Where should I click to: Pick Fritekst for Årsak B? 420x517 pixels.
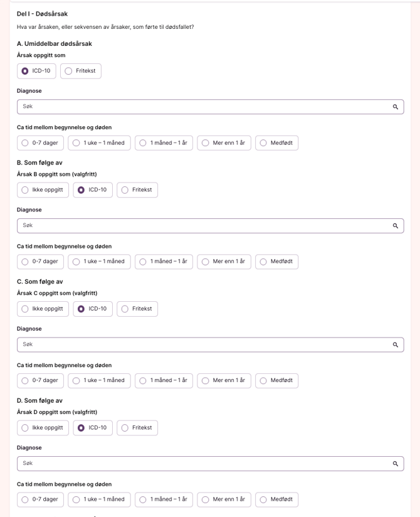pos(125,190)
